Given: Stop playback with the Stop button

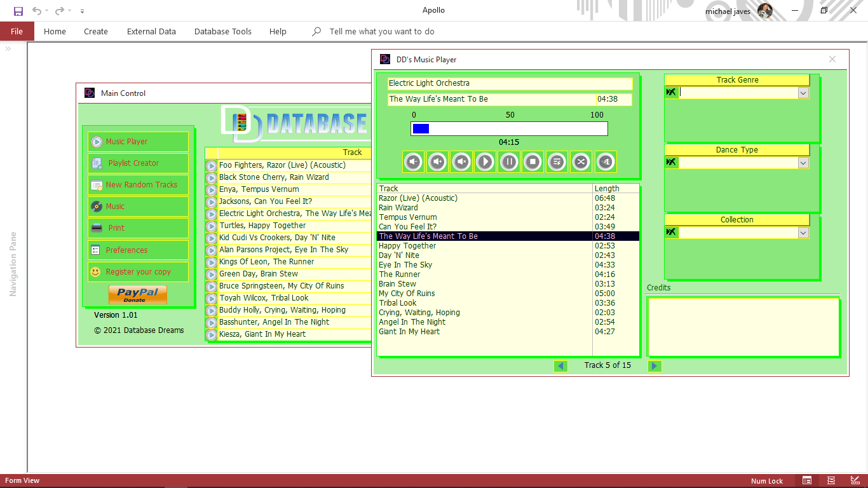Looking at the screenshot, I should tap(533, 162).
